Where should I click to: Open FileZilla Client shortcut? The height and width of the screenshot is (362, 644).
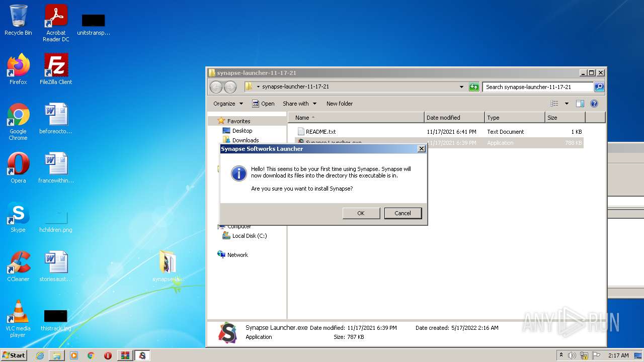(56, 69)
